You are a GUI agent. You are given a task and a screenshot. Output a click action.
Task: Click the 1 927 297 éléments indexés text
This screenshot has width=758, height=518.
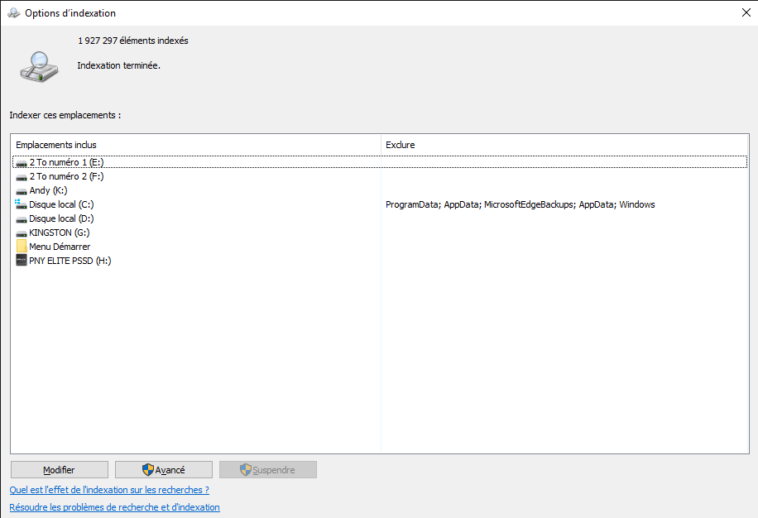point(133,41)
